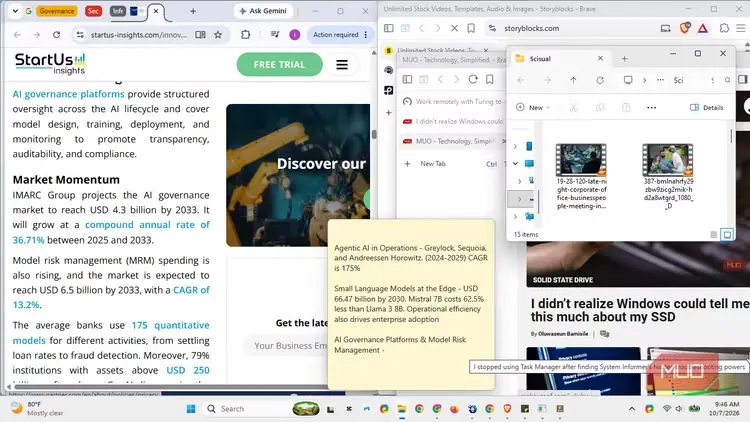Open the New dropdown in File Explorer
Viewport: 750px width, 422px height.
click(x=533, y=108)
